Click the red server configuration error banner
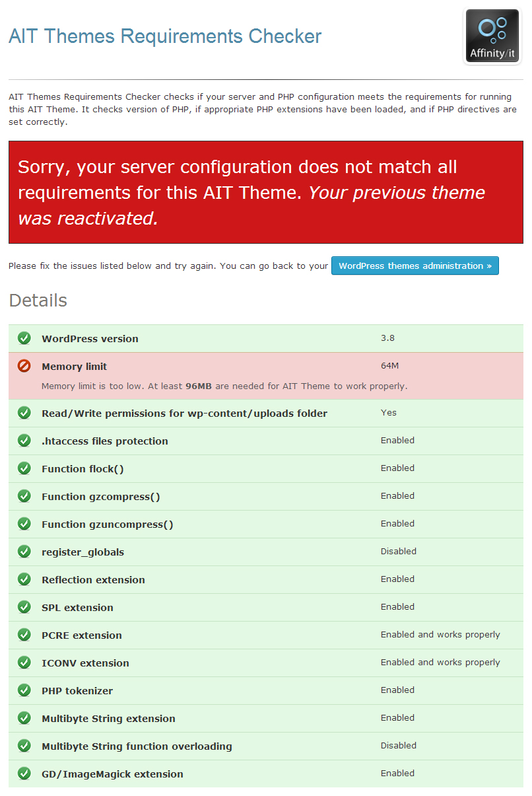This screenshot has width=532, height=796. 266,192
